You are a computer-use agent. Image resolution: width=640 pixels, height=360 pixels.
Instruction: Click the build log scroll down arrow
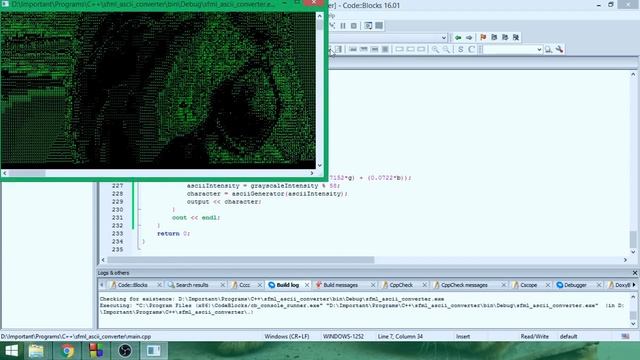click(633, 324)
